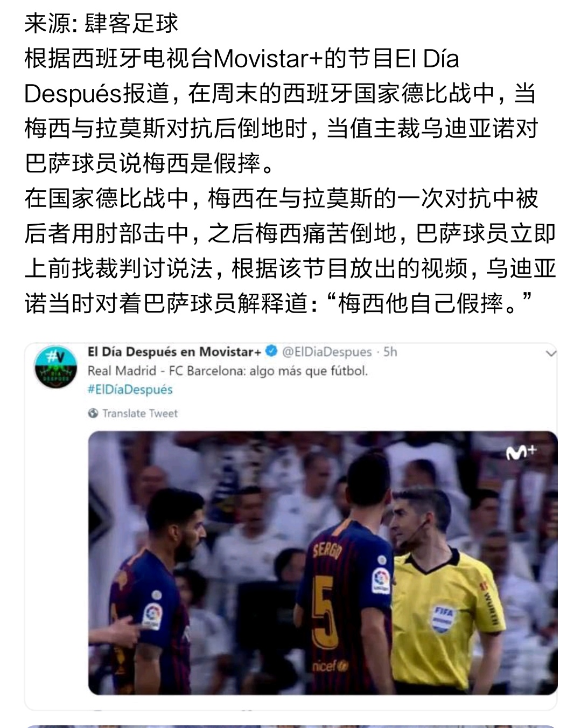Image resolution: width=581 pixels, height=728 pixels.
Task: Click the LaLiga patch on the number 5 jersey sleeve
Action: click(x=382, y=580)
